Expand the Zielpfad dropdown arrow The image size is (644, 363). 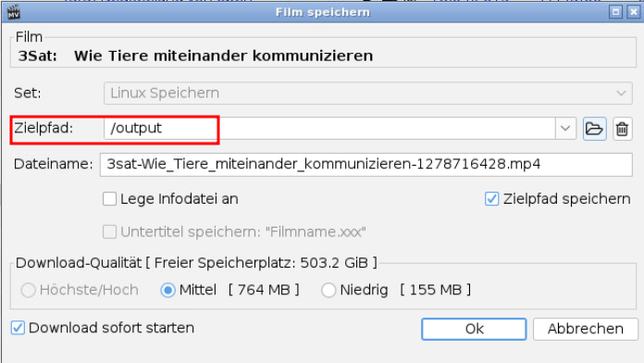coord(565,129)
